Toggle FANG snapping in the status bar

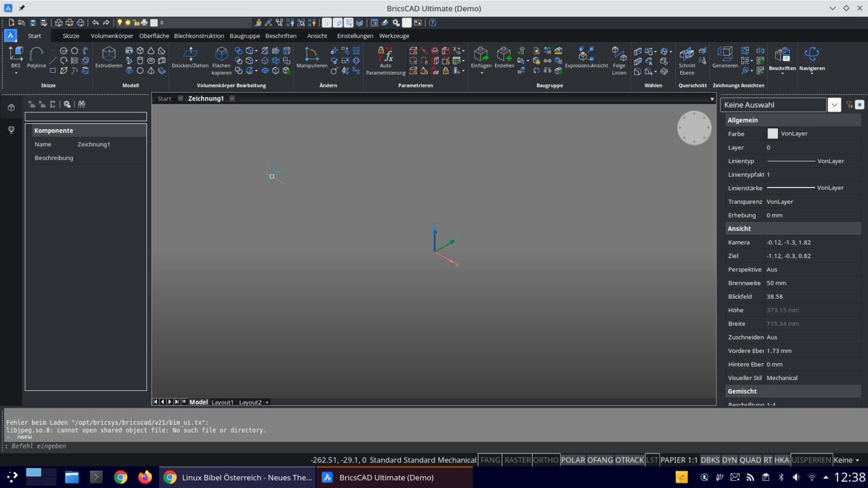(489, 460)
